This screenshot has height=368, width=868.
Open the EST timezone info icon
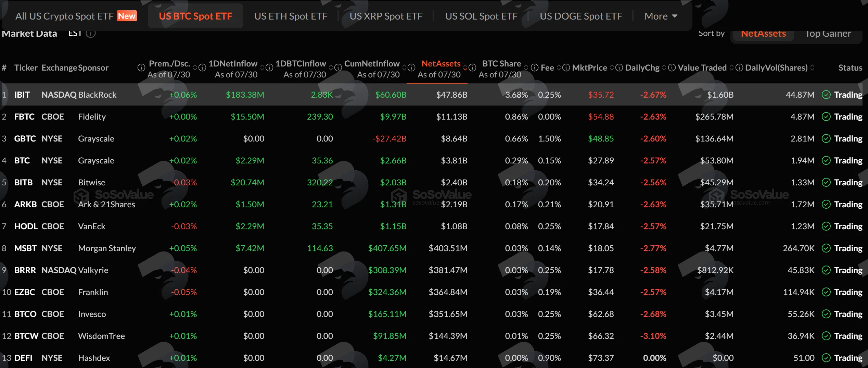coord(90,33)
